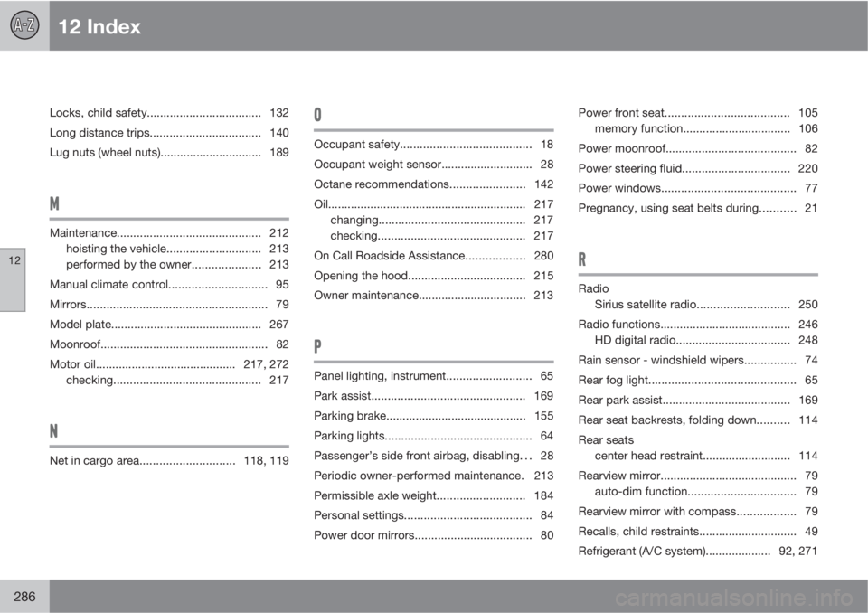Select 'Owner maintenance' entry
Screen dimensions: 868x613
(433, 296)
